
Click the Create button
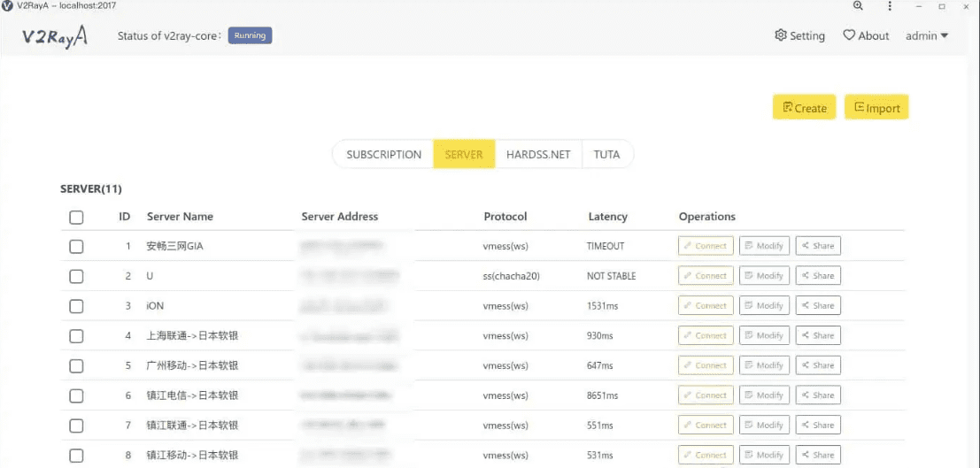point(804,108)
